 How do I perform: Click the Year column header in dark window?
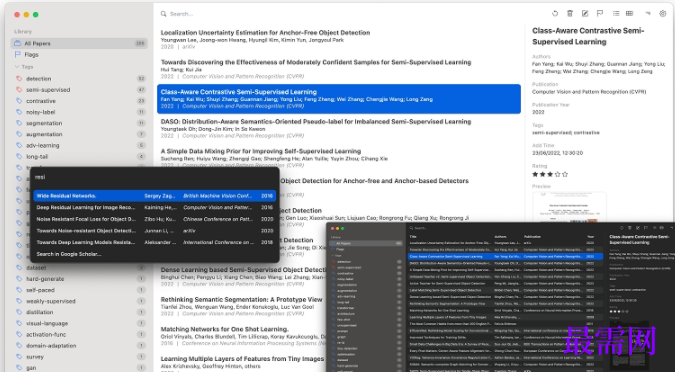[591, 236]
